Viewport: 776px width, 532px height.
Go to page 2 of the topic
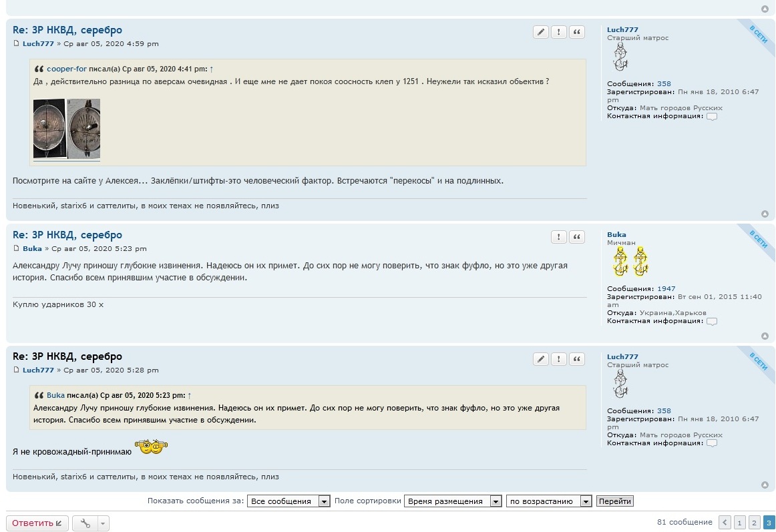click(x=754, y=522)
